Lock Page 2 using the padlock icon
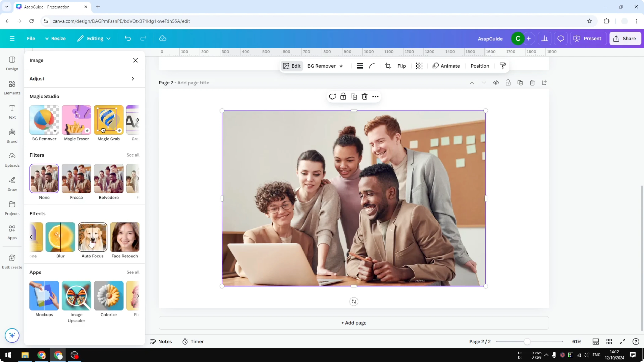The image size is (644, 362). click(x=508, y=83)
